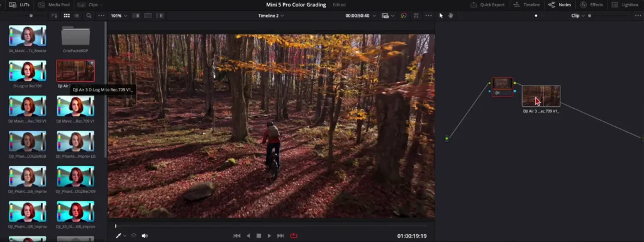644x242 pixels.
Task: Jump to first frame of clip
Action: click(x=237, y=236)
